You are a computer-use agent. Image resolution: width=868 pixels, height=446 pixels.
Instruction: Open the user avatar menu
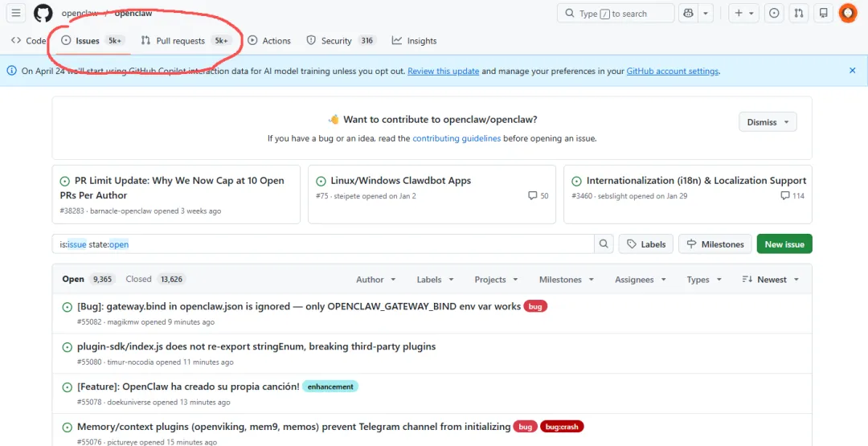point(848,14)
